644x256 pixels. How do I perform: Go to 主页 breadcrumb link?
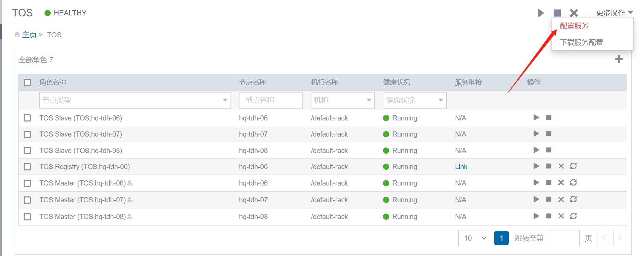coord(29,35)
